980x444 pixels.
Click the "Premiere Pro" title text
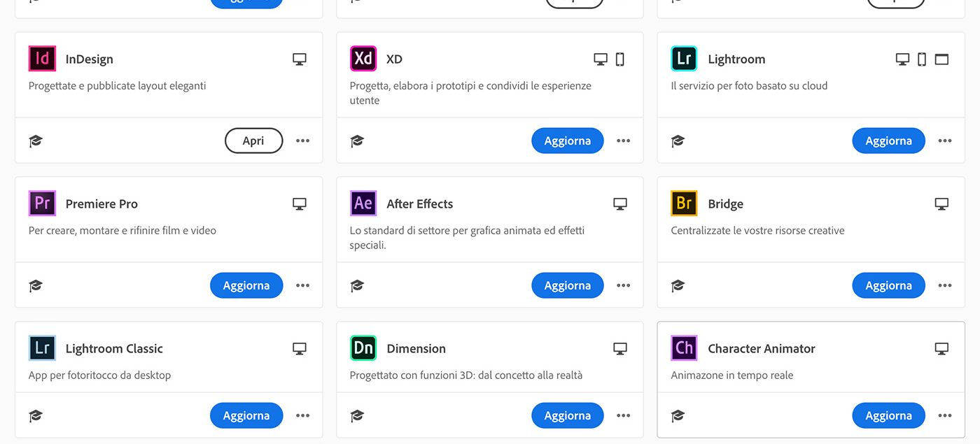point(101,204)
